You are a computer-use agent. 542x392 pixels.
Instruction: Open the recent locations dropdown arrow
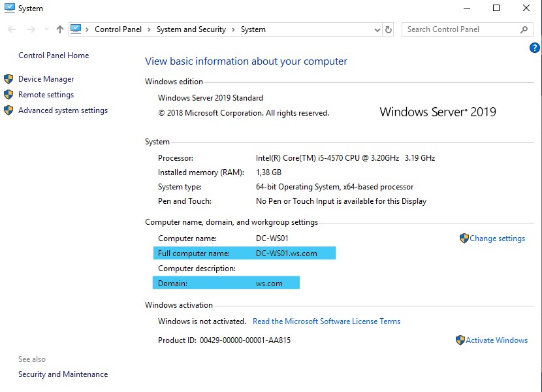coord(46,29)
